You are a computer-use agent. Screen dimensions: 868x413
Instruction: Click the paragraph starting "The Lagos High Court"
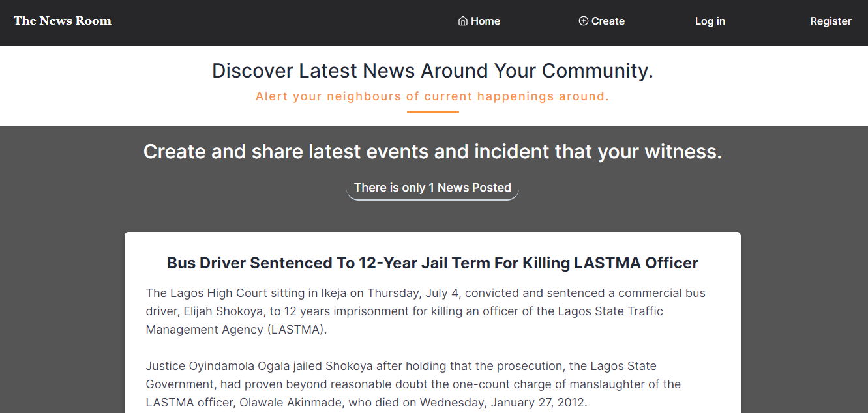426,311
